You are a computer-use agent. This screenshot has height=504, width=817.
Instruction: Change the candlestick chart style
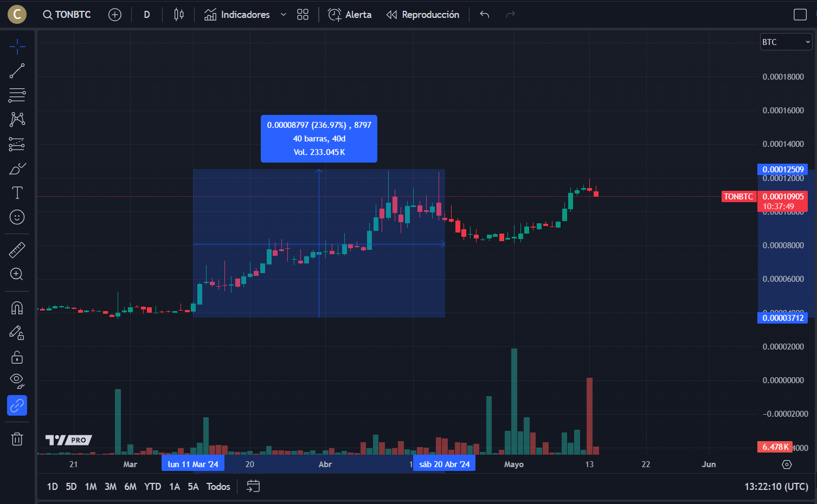click(179, 15)
